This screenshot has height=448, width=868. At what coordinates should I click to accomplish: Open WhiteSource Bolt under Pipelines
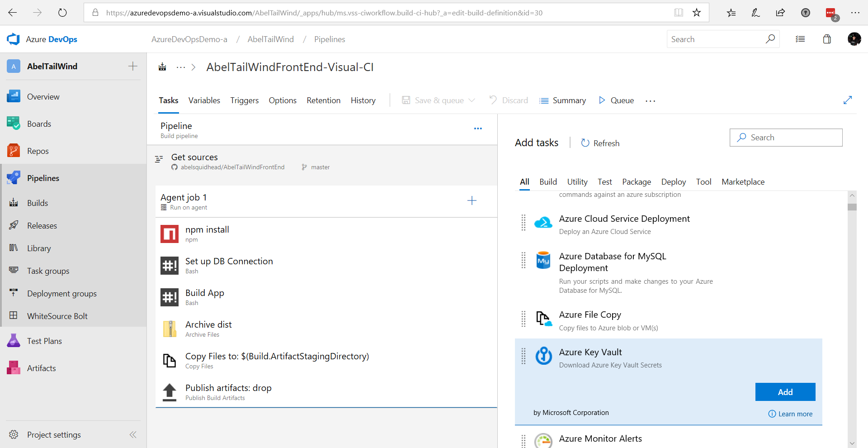(57, 316)
